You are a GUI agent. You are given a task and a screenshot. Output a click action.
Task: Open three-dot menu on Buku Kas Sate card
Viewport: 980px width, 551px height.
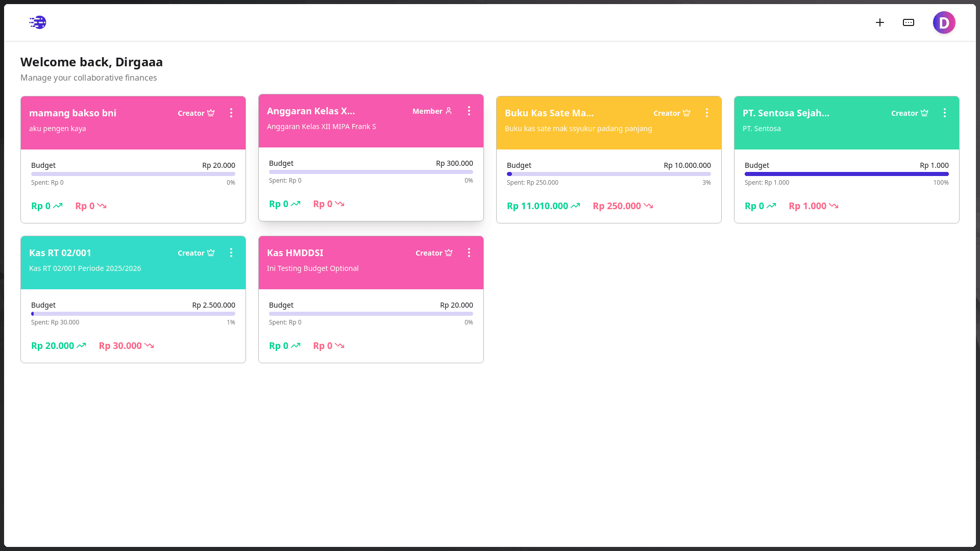[707, 113]
